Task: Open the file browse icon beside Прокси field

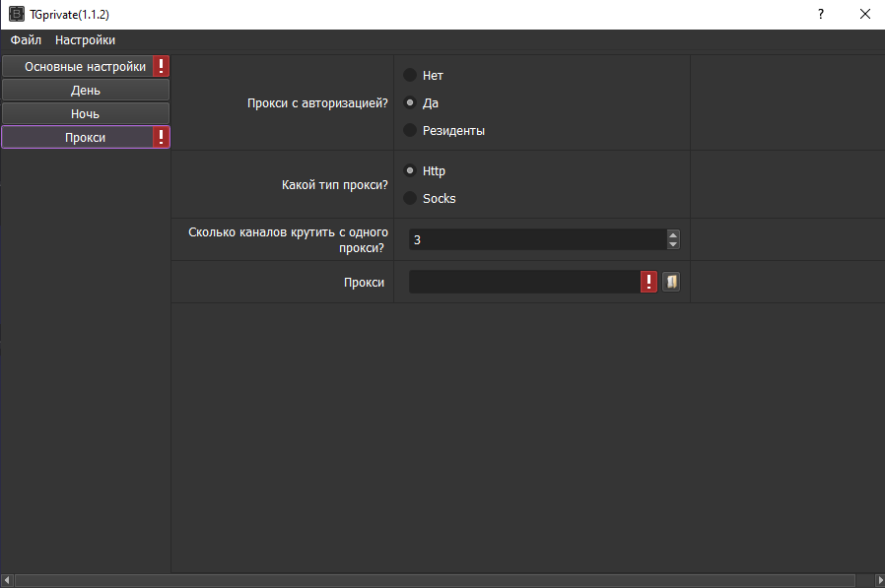Action: pyautogui.click(x=671, y=283)
